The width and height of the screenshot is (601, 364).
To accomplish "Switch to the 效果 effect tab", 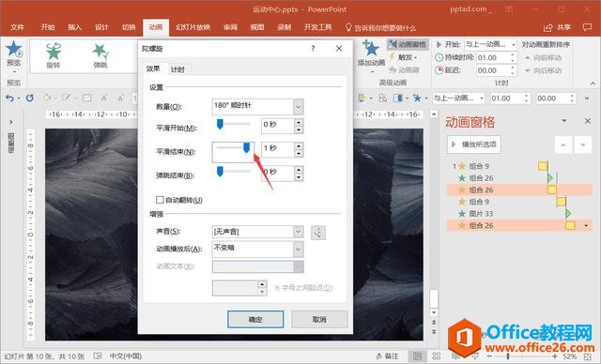I will pos(153,68).
